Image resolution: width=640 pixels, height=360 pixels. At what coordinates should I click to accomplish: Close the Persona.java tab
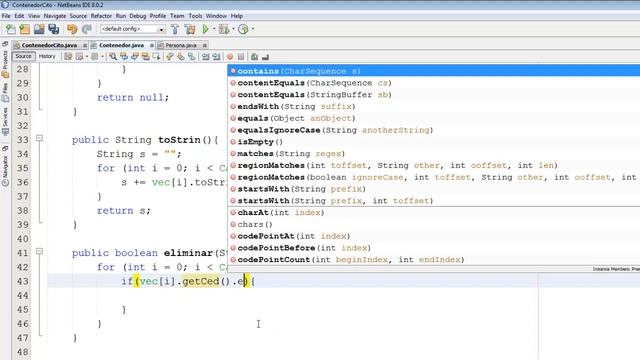(204, 45)
